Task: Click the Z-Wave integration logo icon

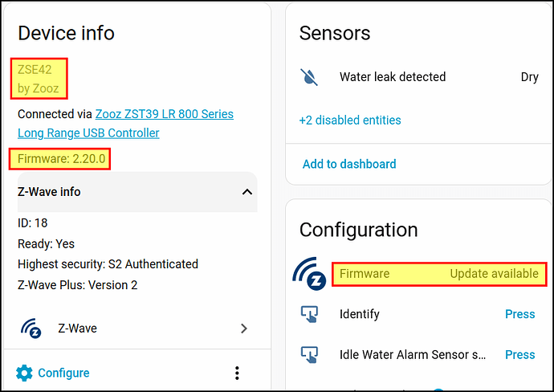Action: 31,328
